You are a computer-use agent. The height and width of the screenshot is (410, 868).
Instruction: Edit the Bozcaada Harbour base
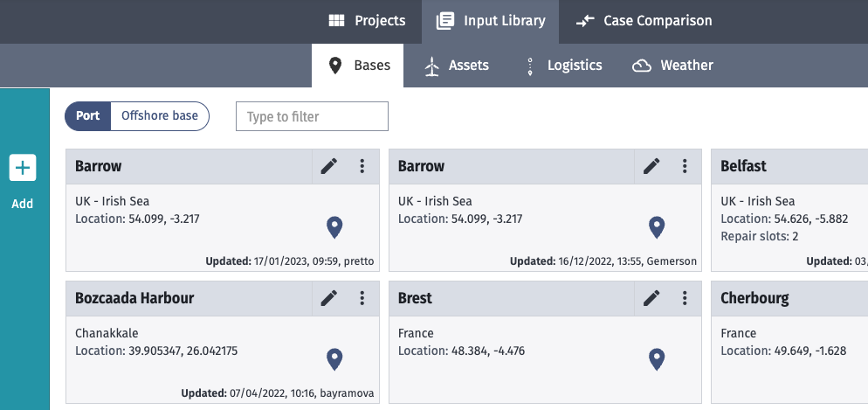coord(329,298)
